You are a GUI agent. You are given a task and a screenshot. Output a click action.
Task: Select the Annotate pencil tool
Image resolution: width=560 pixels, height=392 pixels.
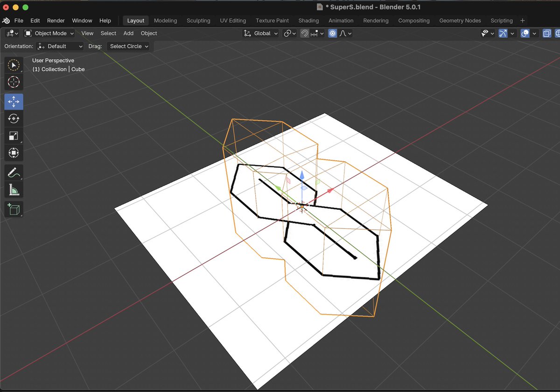pos(14,172)
